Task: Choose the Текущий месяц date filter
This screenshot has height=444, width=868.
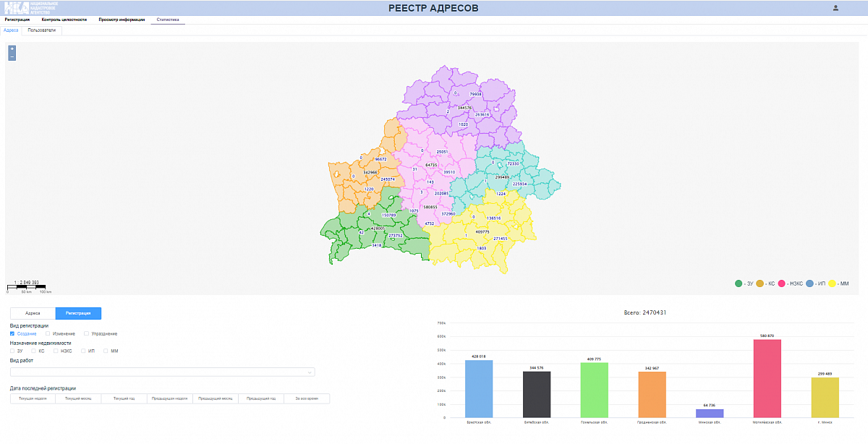Action: 78,398
